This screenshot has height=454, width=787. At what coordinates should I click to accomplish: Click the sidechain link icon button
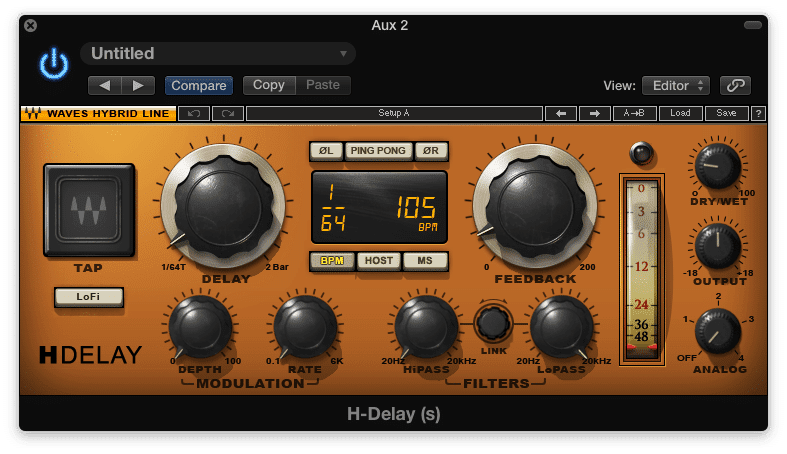pos(735,85)
